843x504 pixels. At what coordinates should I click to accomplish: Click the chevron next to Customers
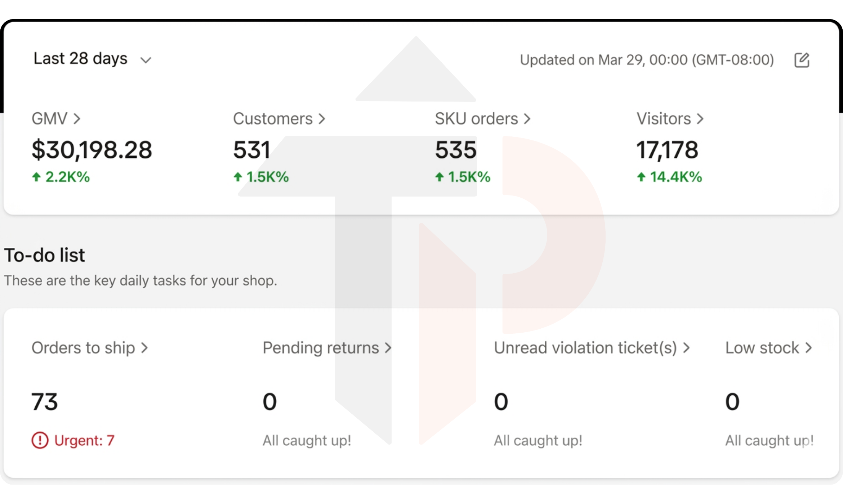point(322,119)
